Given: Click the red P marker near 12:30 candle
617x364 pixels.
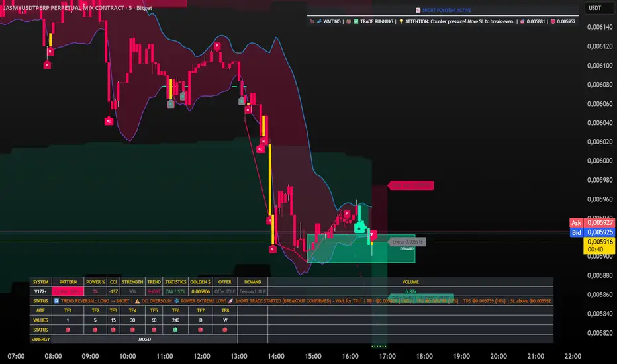Looking at the screenshot, I should tap(217, 46).
